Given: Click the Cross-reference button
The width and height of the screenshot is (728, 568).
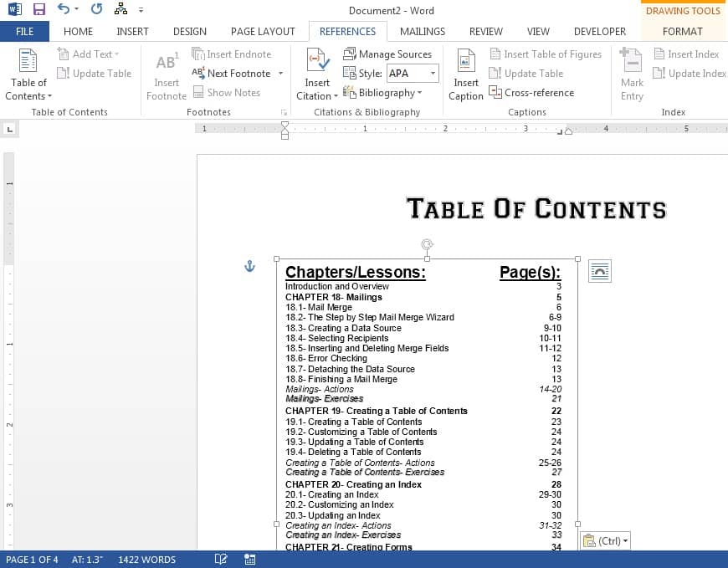Looking at the screenshot, I should coord(532,93).
